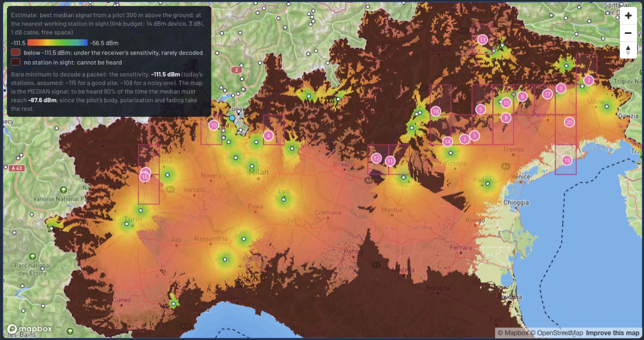The image size is (644, 340).
Task: Select pink marker number 9
Action: point(522,96)
